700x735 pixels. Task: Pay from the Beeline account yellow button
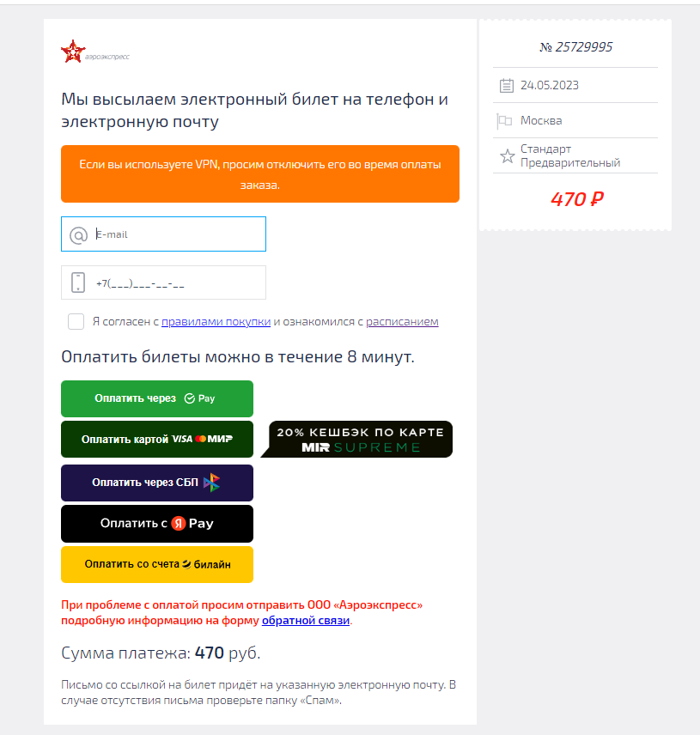[x=157, y=564]
